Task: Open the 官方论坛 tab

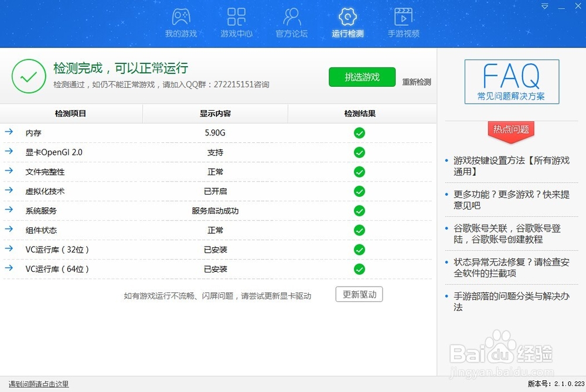Action: [x=291, y=18]
